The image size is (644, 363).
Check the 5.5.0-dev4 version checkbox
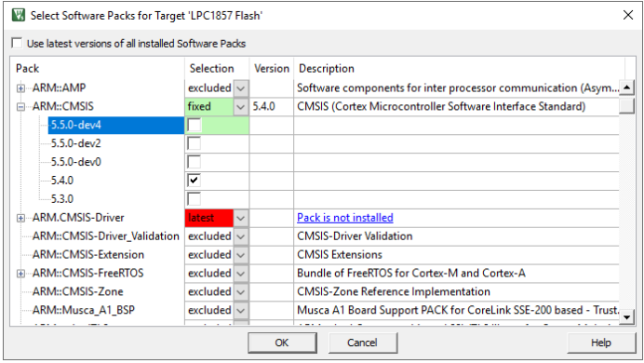click(x=194, y=125)
